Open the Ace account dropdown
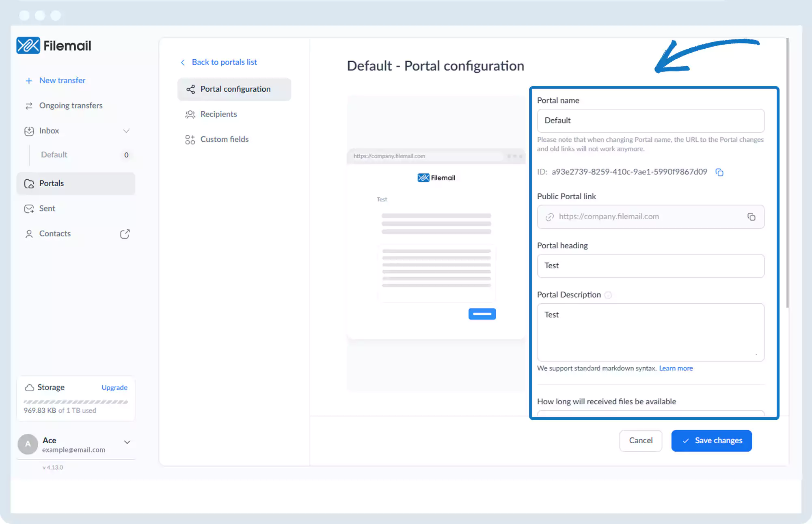Viewport: 812px width, 524px height. 127,442
